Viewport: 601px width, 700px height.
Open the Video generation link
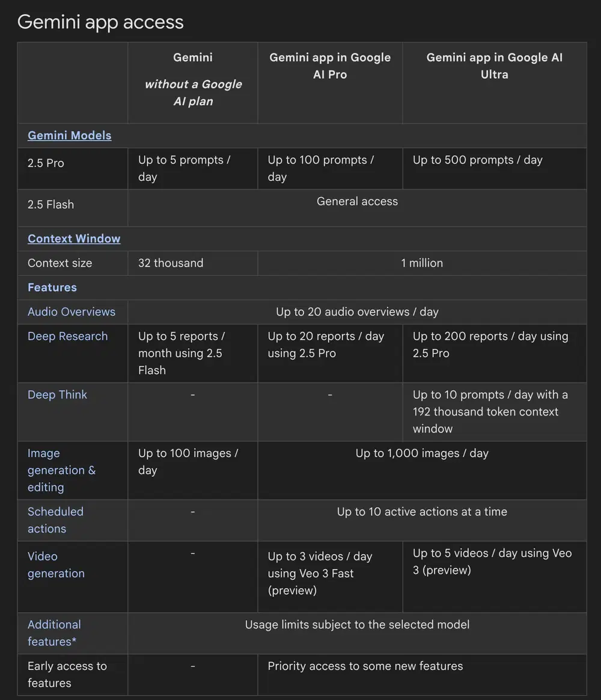click(x=56, y=565)
